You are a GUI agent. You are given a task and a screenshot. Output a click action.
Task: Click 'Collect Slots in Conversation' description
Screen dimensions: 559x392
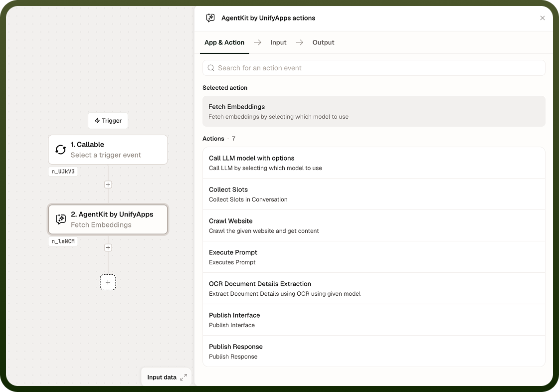(248, 199)
